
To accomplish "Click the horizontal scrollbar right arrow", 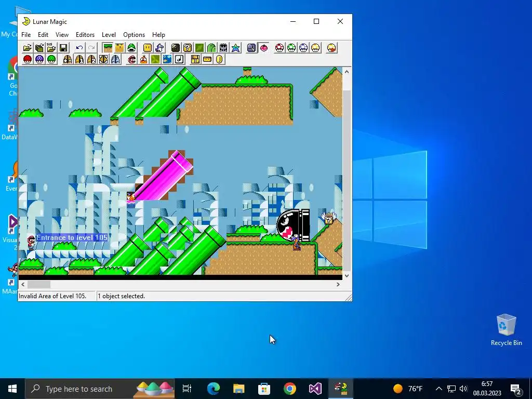I will pyautogui.click(x=338, y=284).
